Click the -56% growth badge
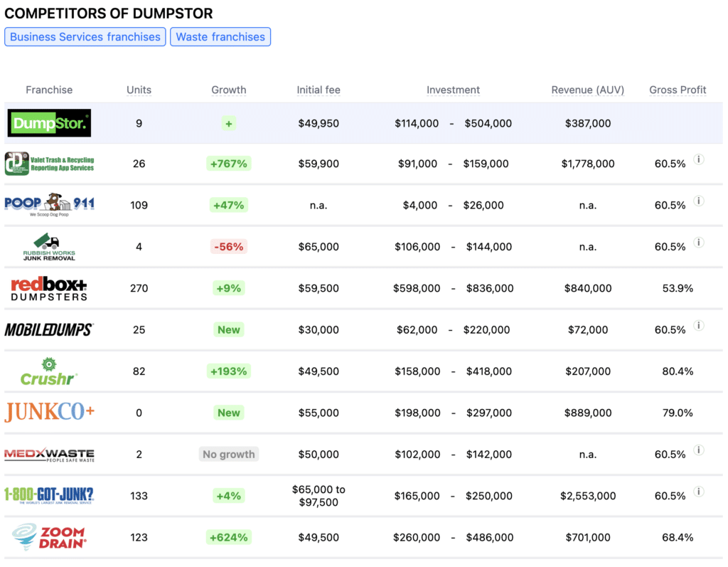This screenshot has height=567, width=728. (x=229, y=247)
